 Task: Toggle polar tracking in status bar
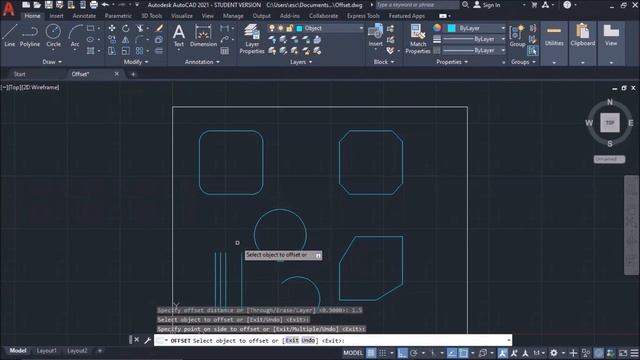(x=414, y=353)
